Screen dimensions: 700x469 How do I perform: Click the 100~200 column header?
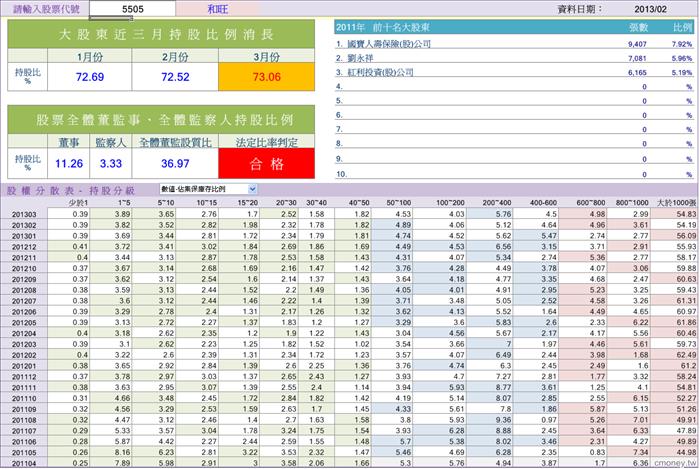[450, 203]
